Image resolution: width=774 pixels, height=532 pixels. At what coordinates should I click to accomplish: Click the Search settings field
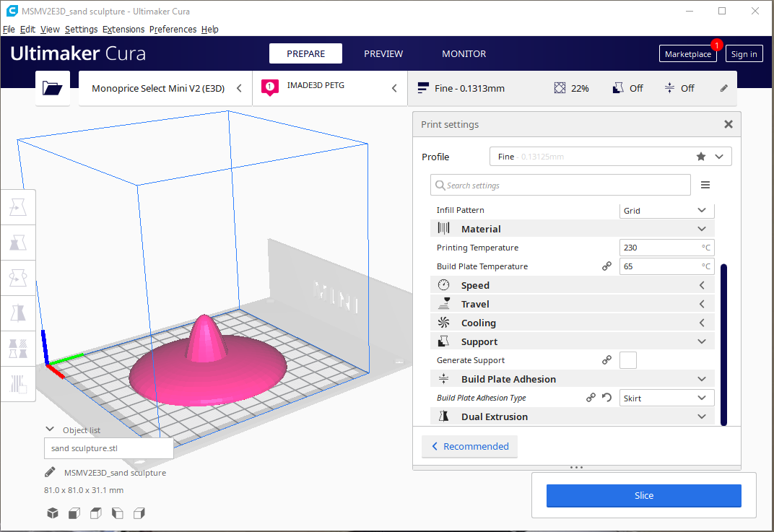coord(560,185)
